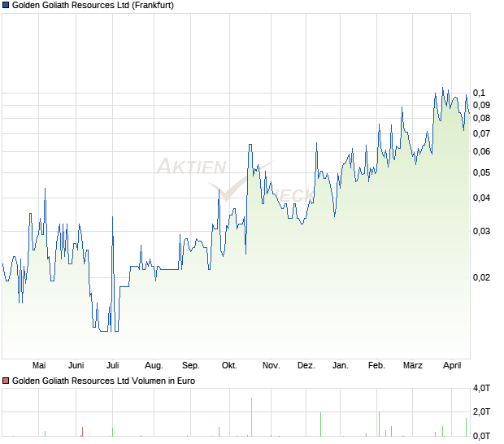Click the Mai month label
Image resolution: width=504 pixels, height=444 pixels.
click(39, 366)
